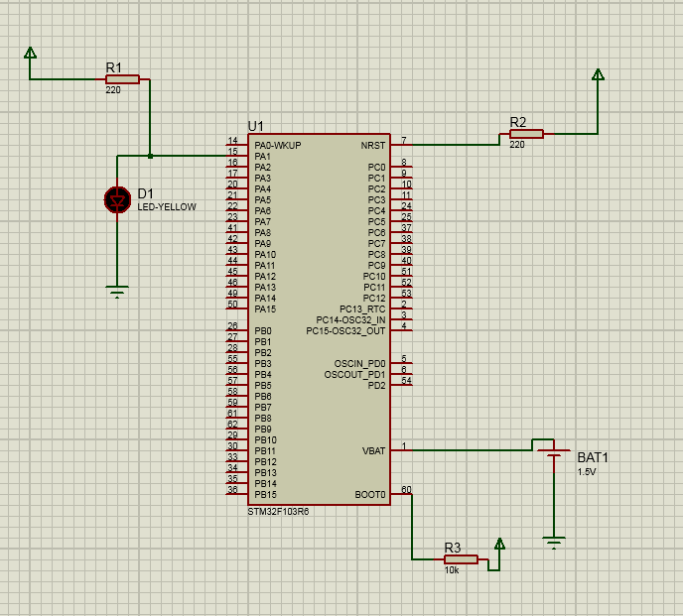Click the R3 reference label
This screenshot has height=616, width=683.
click(x=453, y=548)
